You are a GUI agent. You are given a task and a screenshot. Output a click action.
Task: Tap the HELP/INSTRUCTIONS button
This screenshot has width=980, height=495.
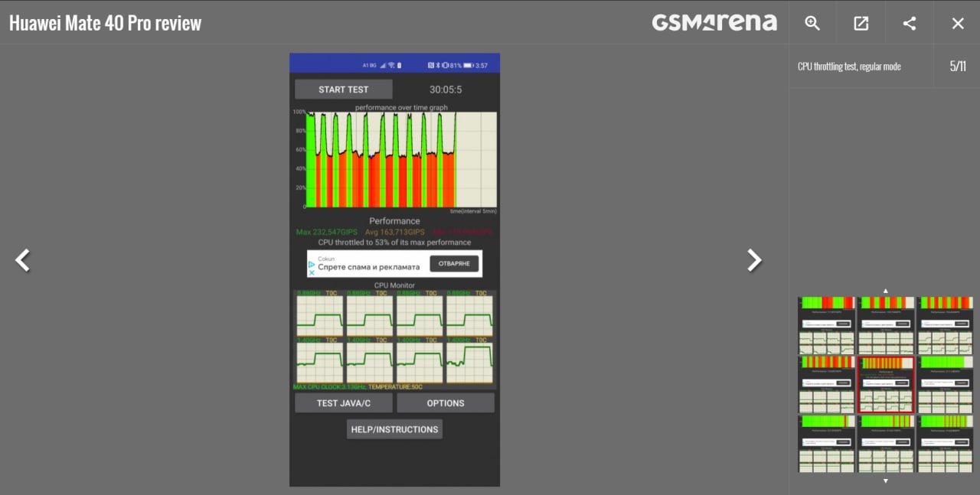(x=394, y=429)
